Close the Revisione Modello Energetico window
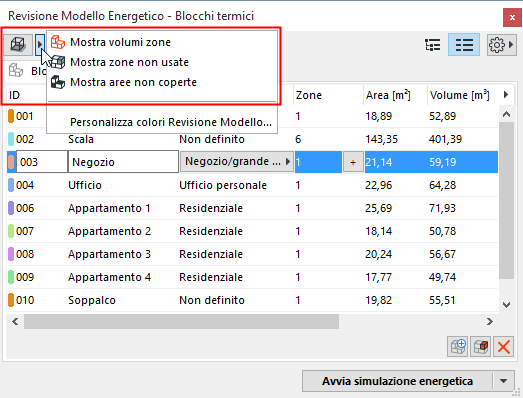 coord(512,17)
